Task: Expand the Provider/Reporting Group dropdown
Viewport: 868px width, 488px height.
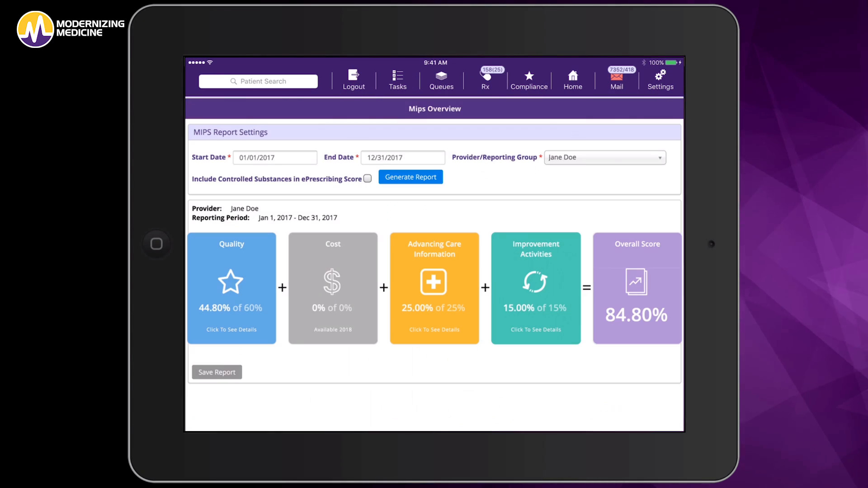Action: pos(605,157)
